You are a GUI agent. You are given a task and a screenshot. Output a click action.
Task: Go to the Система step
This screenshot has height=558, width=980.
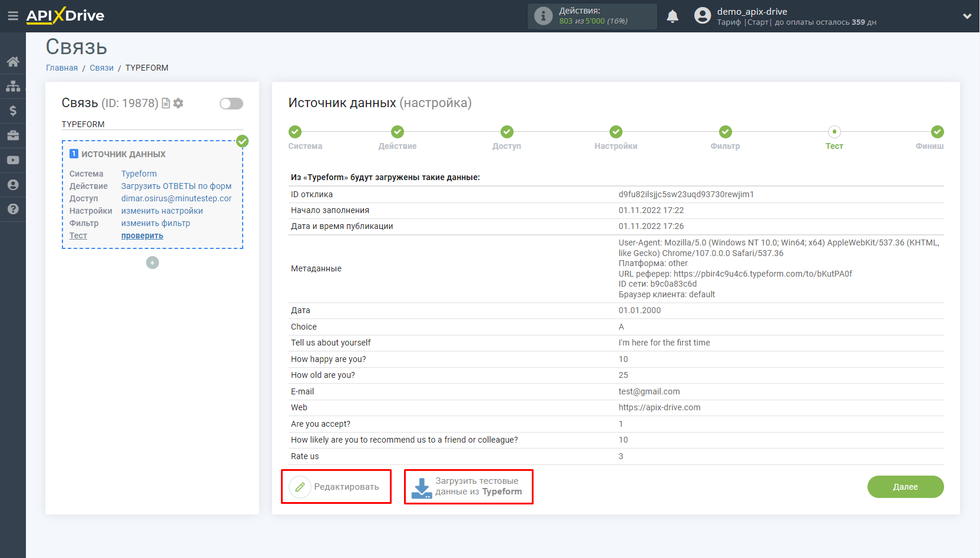(305, 138)
